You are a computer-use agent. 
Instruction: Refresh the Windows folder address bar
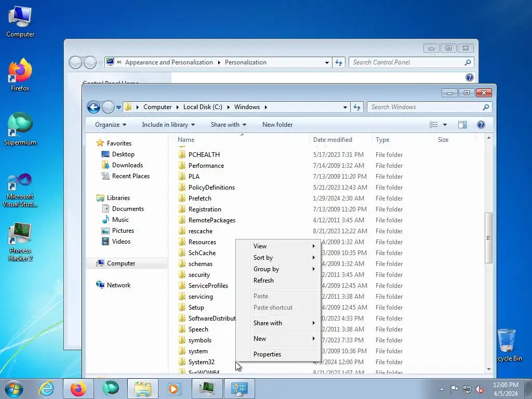(356, 107)
